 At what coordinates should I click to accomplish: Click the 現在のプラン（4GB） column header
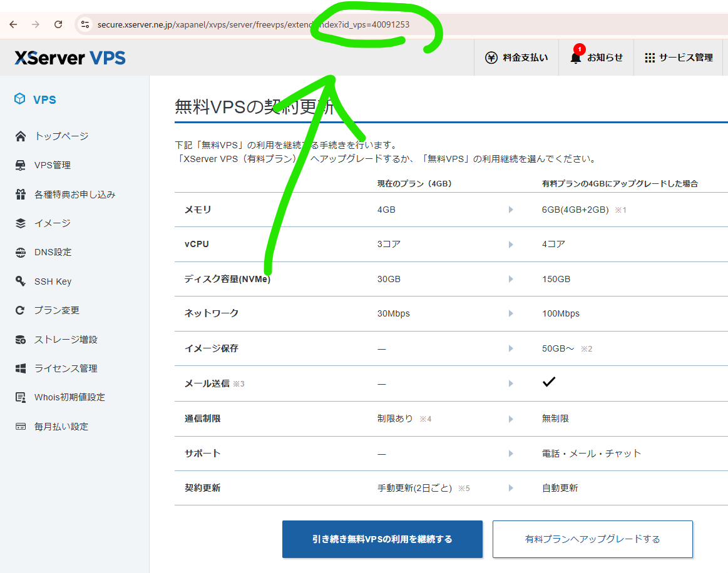click(x=414, y=183)
